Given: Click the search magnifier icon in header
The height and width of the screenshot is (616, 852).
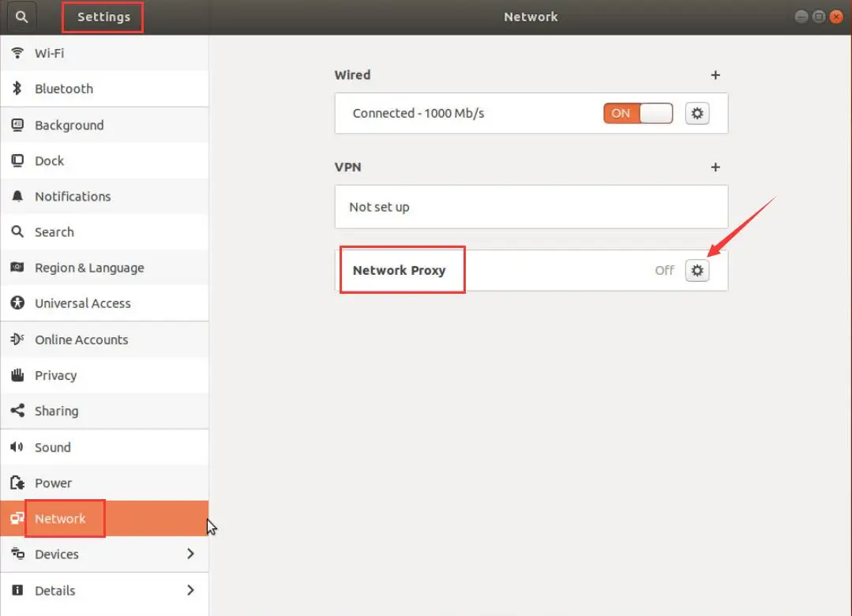Looking at the screenshot, I should coord(21,17).
